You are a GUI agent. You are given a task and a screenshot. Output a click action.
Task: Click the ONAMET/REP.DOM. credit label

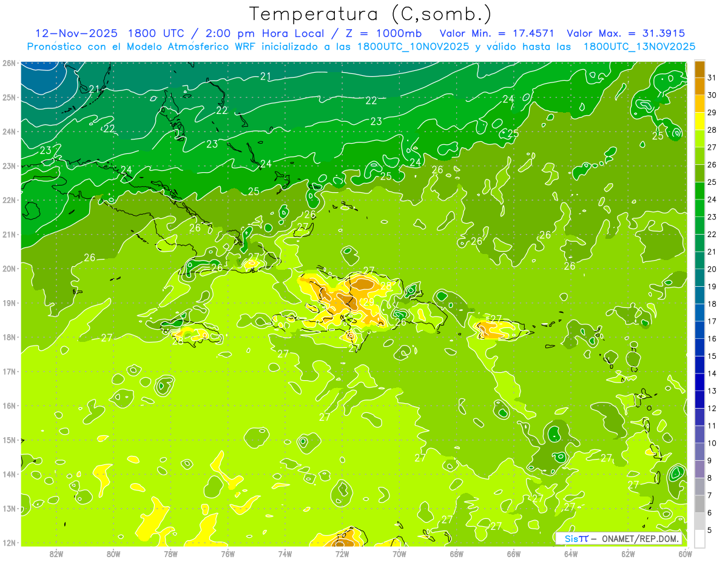coord(641,538)
